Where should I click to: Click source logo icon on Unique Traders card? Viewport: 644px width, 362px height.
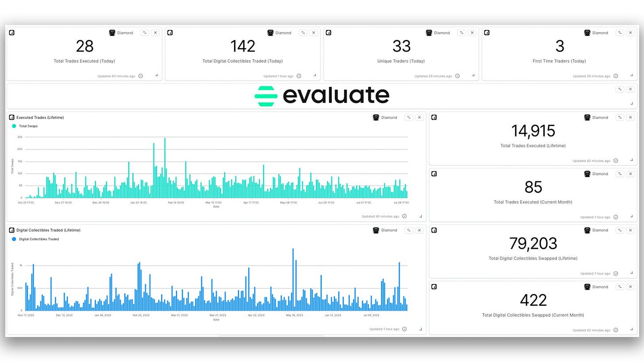pos(329,33)
